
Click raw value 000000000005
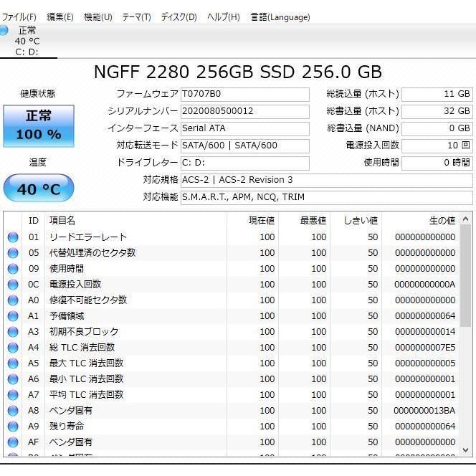click(x=425, y=363)
